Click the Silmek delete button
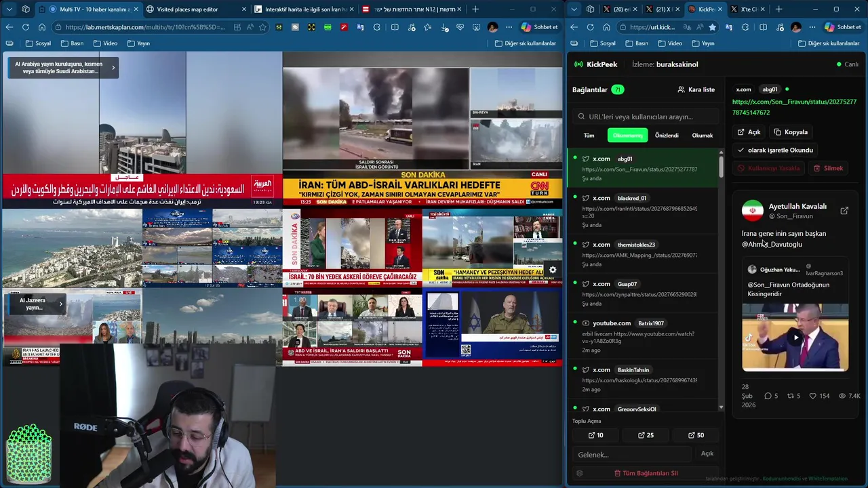The image size is (868, 488). (x=828, y=168)
